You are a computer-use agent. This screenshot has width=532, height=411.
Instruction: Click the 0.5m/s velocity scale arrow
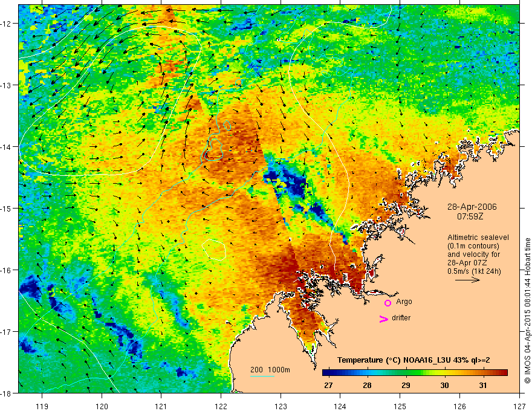(x=467, y=280)
